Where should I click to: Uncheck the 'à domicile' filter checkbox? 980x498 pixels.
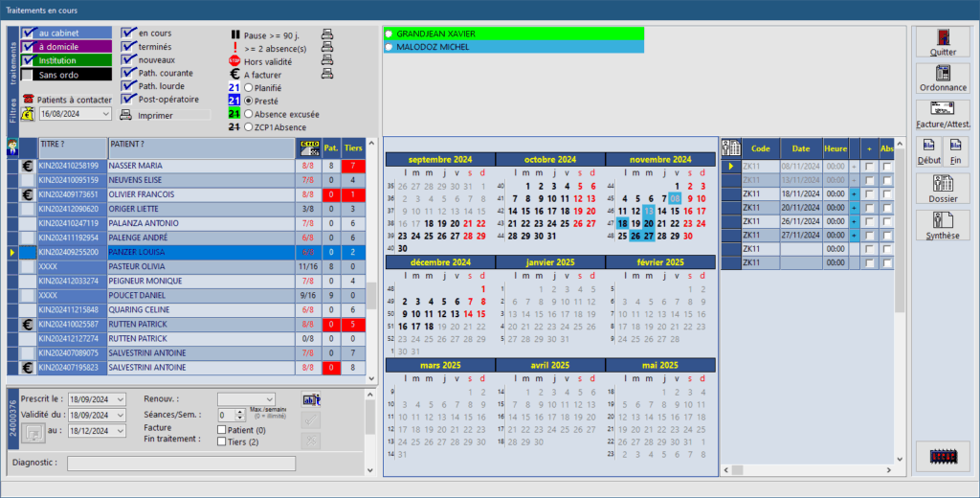click(28, 46)
